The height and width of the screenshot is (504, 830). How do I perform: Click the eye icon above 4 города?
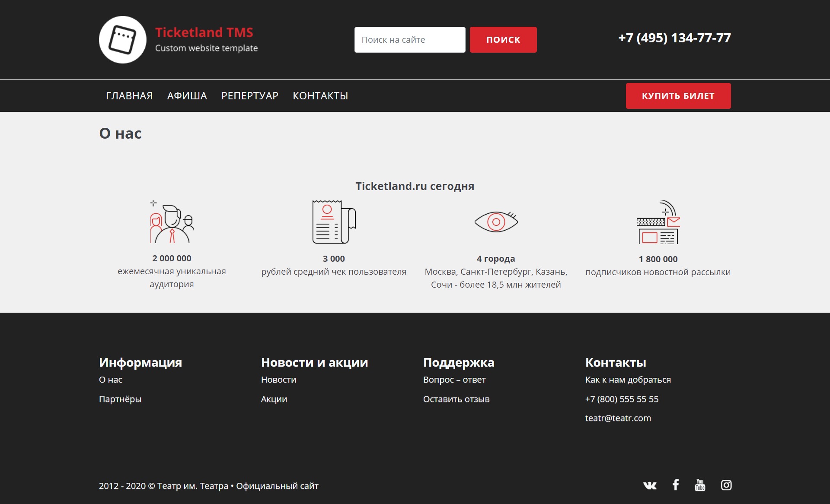tap(496, 222)
